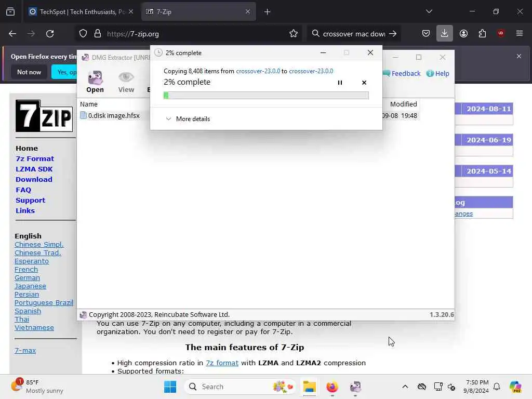The width and height of the screenshot is (532, 399).
Task: Expand More details in copy dialog
Action: click(188, 119)
